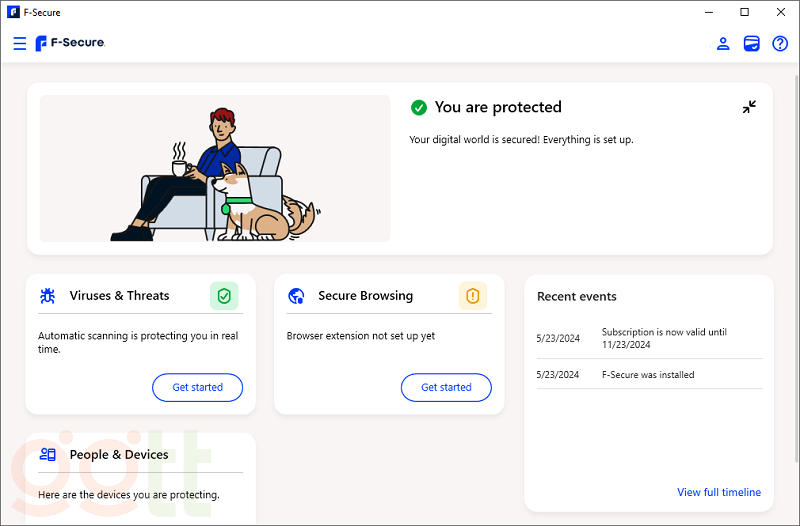Click the F-Secure logo in header
Screen dimensions: 800x526
pos(70,44)
